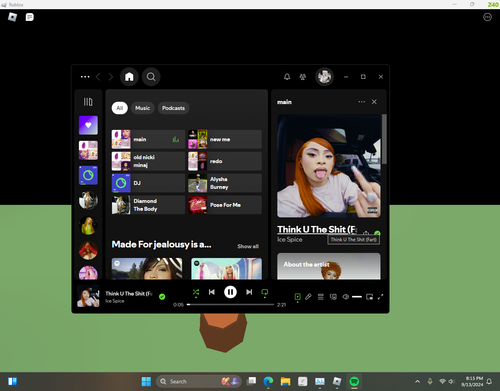Viewport: 500px width, 391px height.
Task: Go to Spotify Home
Action: (129, 77)
